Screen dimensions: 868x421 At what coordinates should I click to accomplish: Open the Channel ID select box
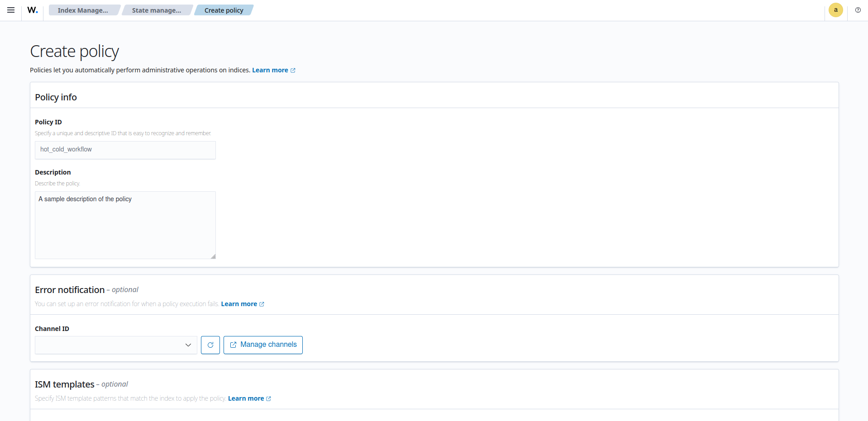(x=109, y=345)
